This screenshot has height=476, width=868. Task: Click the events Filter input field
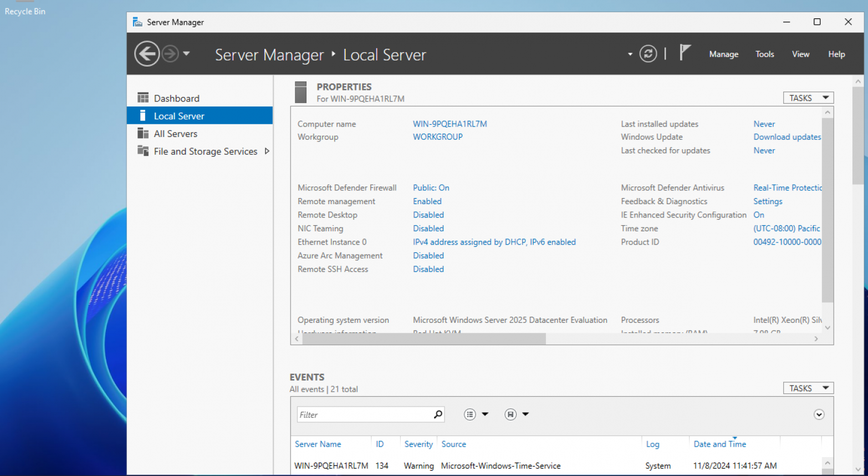(x=365, y=414)
